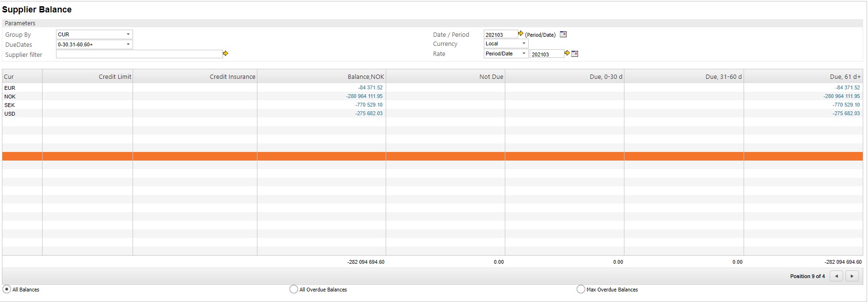The image size is (868, 302).
Task: Select the All Balances radio button
Action: click(7, 289)
